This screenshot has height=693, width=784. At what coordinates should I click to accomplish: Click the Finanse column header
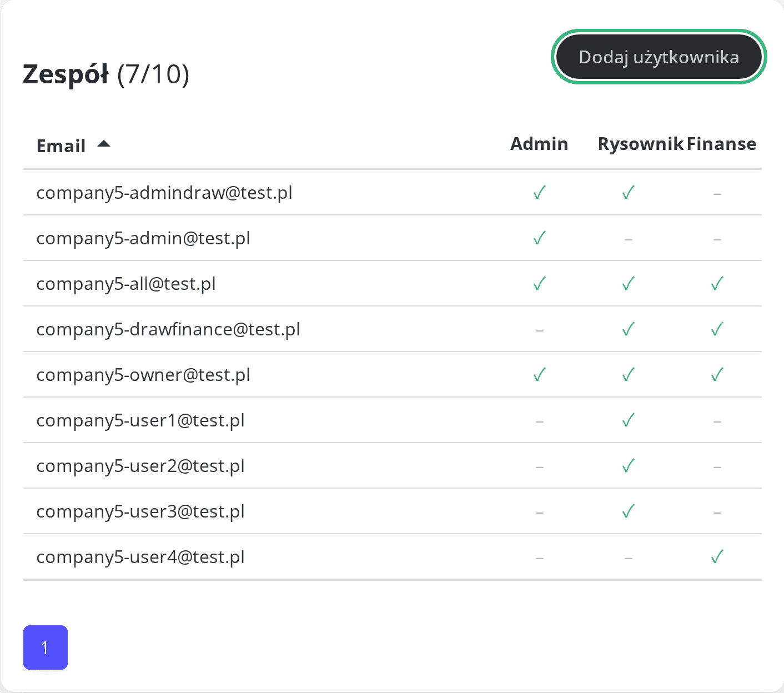721,144
